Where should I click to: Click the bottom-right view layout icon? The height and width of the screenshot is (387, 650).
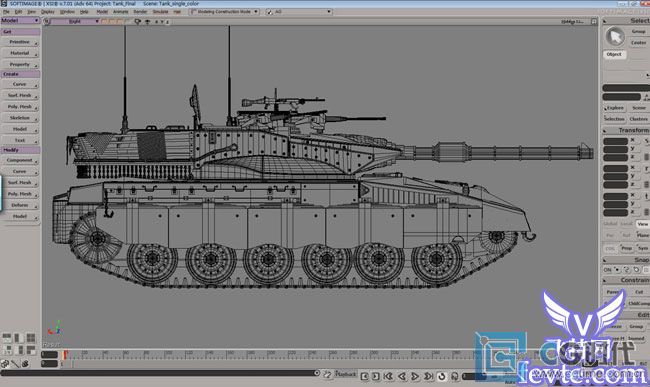31,350
